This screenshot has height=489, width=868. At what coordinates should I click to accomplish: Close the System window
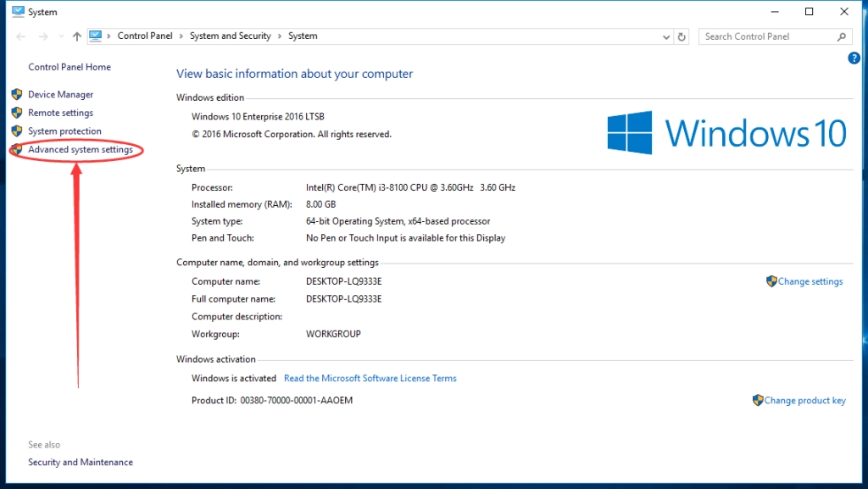[844, 12]
